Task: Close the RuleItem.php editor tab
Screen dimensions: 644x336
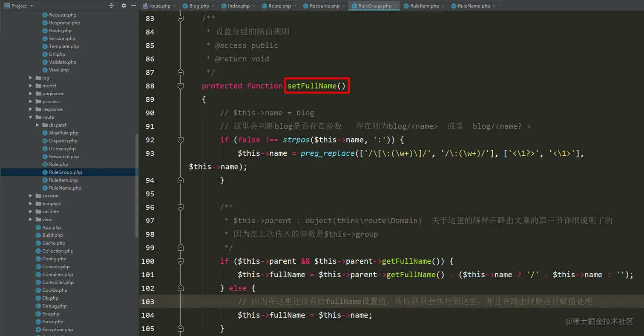Action: [443, 6]
